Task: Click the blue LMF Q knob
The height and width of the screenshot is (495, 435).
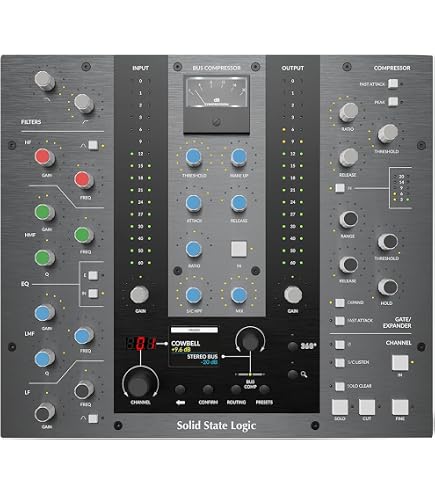Action: 45,358
